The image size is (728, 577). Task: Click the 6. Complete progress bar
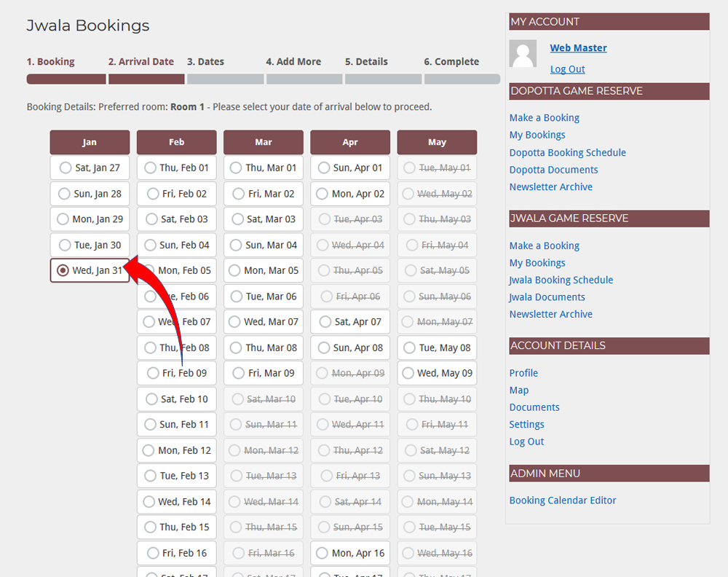pos(462,79)
